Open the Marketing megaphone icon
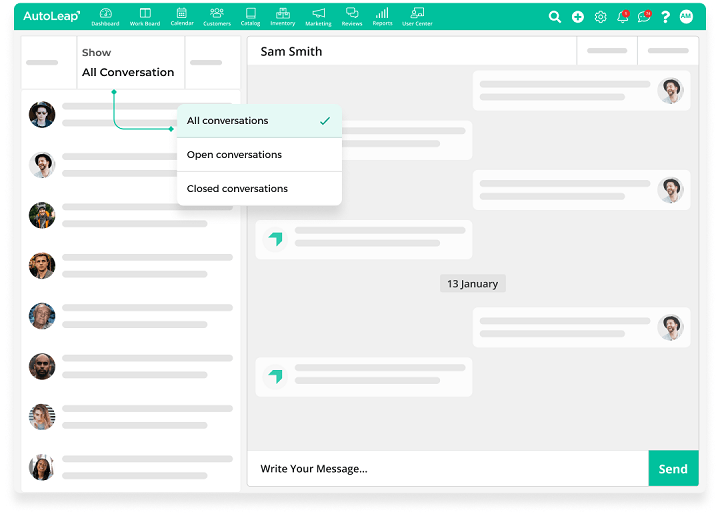 (x=318, y=16)
